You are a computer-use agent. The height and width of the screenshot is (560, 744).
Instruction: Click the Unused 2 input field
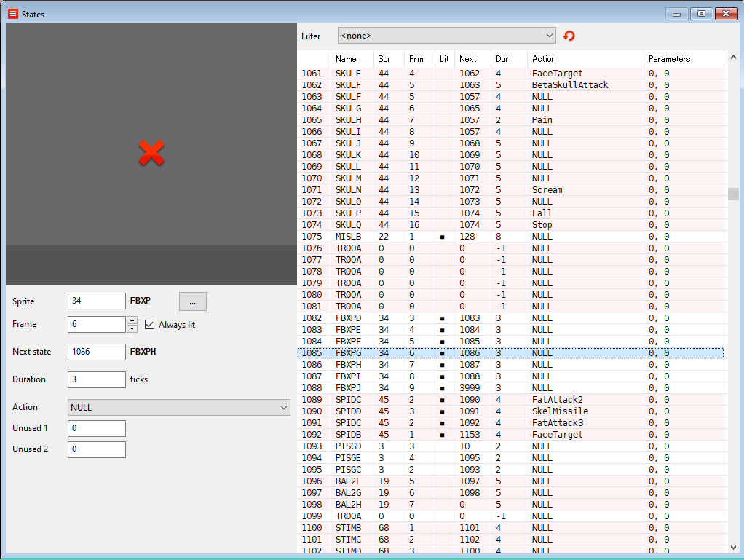[97, 449]
